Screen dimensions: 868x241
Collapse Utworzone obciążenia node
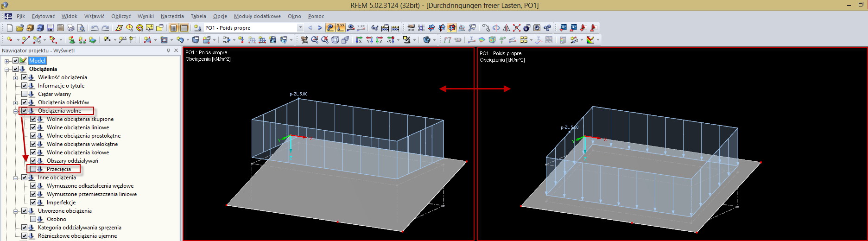tap(16, 211)
